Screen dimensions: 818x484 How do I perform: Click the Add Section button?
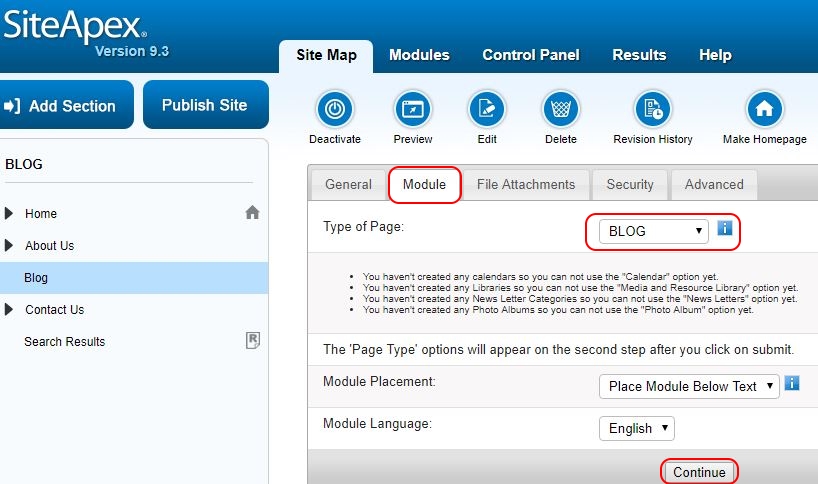tap(66, 105)
